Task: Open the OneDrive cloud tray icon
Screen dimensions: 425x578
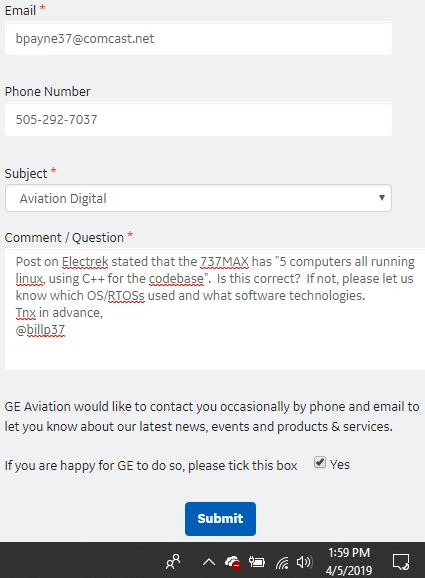Action: tap(233, 563)
